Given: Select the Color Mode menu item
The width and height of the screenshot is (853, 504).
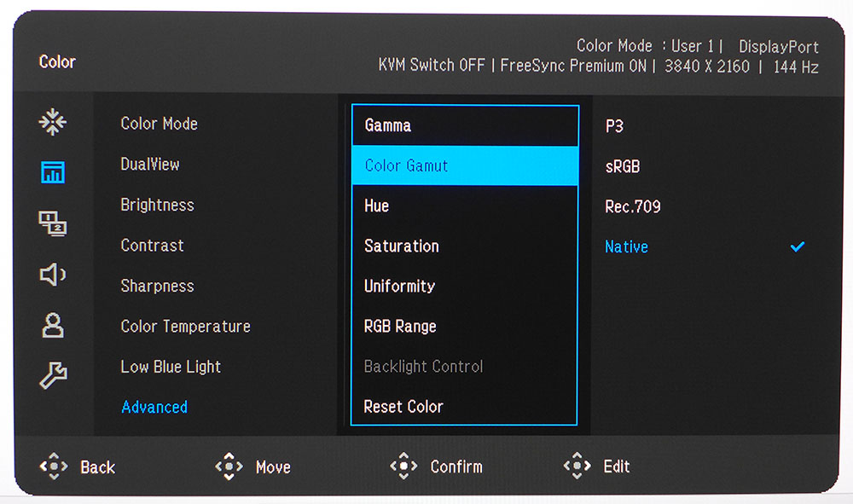Looking at the screenshot, I should pos(159,124).
